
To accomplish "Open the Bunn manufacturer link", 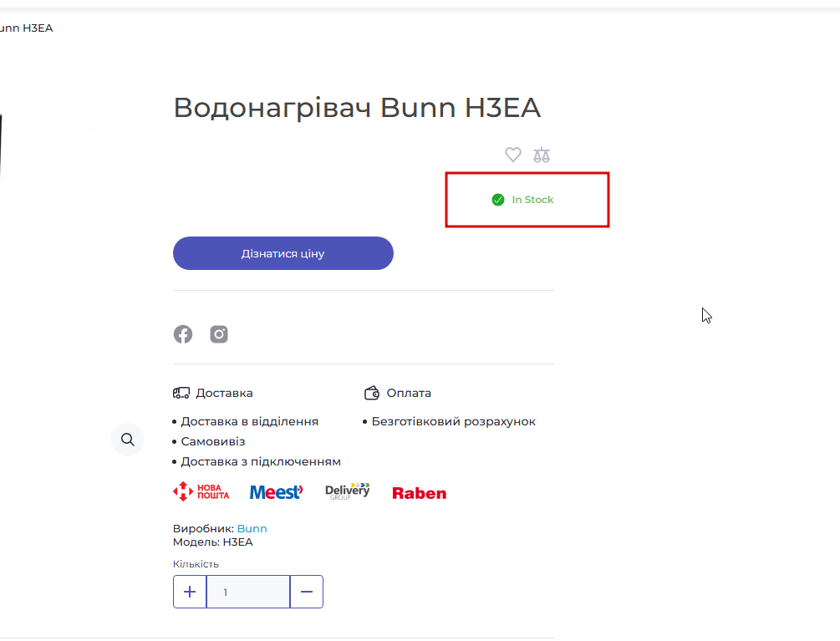I will pos(252,528).
